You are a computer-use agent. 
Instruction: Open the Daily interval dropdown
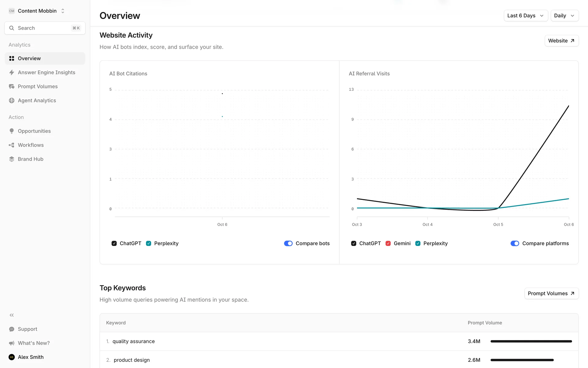[x=564, y=16]
